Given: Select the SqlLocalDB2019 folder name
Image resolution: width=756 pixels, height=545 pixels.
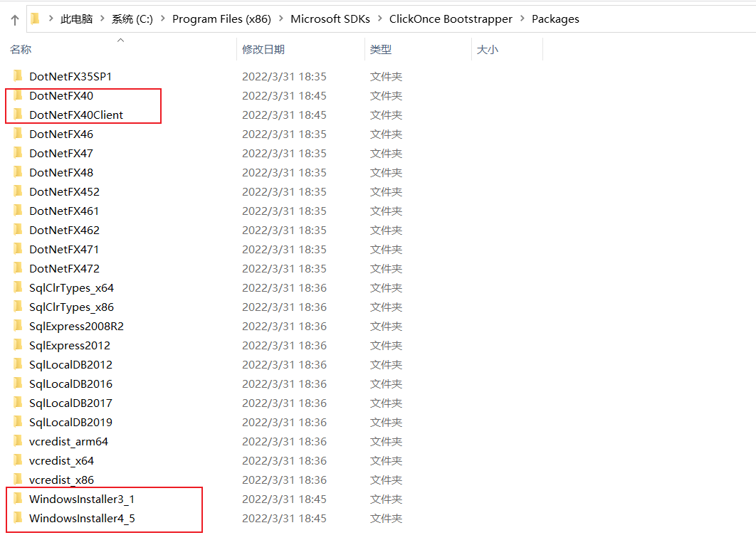Looking at the screenshot, I should [70, 422].
